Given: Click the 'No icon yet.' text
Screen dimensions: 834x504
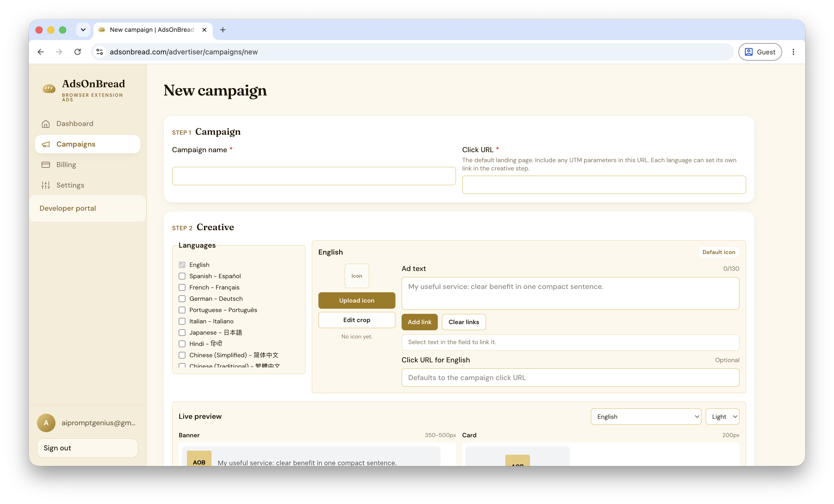Looking at the screenshot, I should coord(357,337).
